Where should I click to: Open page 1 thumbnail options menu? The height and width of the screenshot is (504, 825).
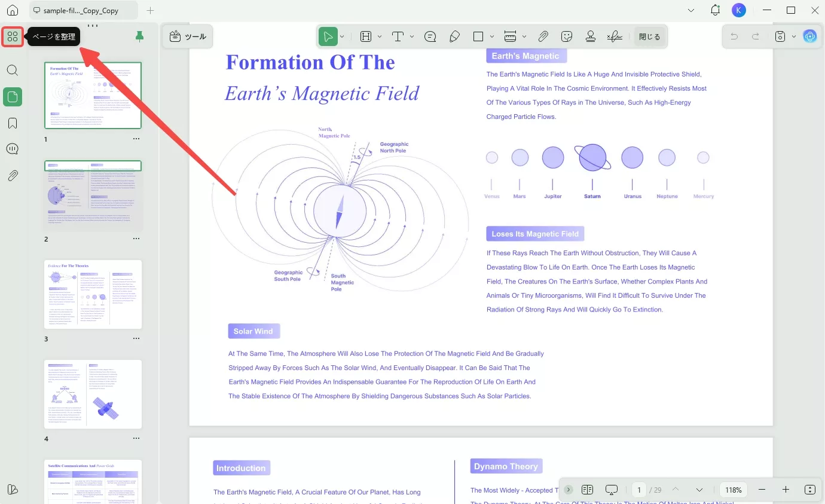pyautogui.click(x=136, y=139)
